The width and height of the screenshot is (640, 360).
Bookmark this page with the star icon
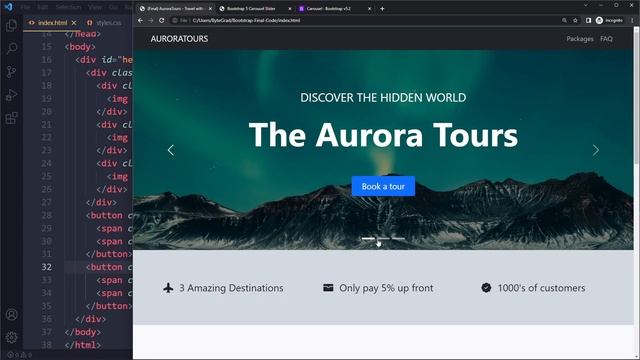tap(576, 20)
